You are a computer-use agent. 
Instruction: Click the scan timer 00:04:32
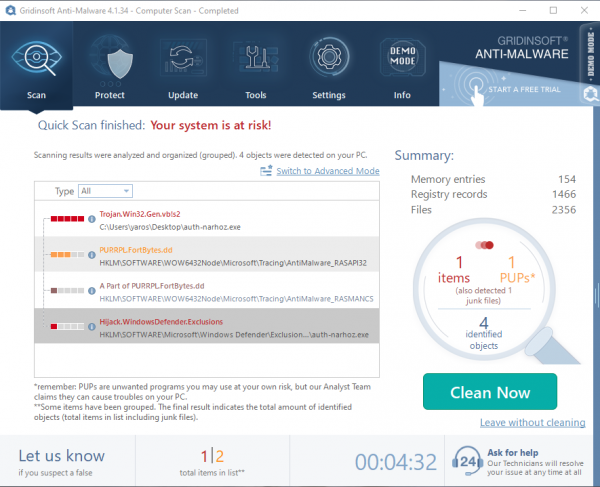click(x=396, y=462)
